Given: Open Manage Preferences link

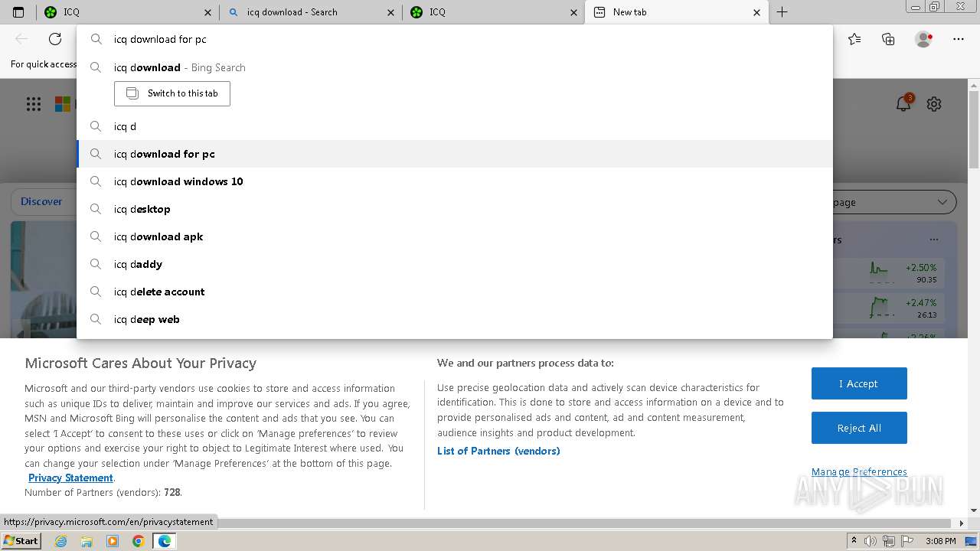Looking at the screenshot, I should tap(859, 471).
